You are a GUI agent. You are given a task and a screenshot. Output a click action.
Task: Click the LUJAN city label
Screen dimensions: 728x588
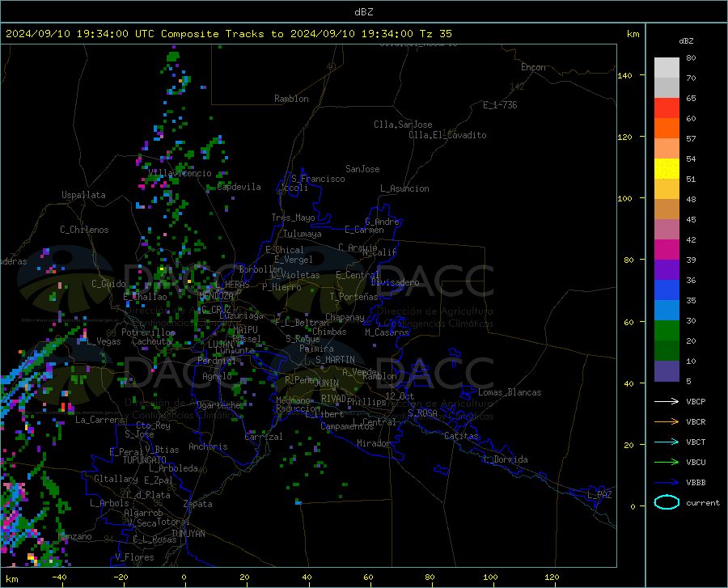(220, 345)
